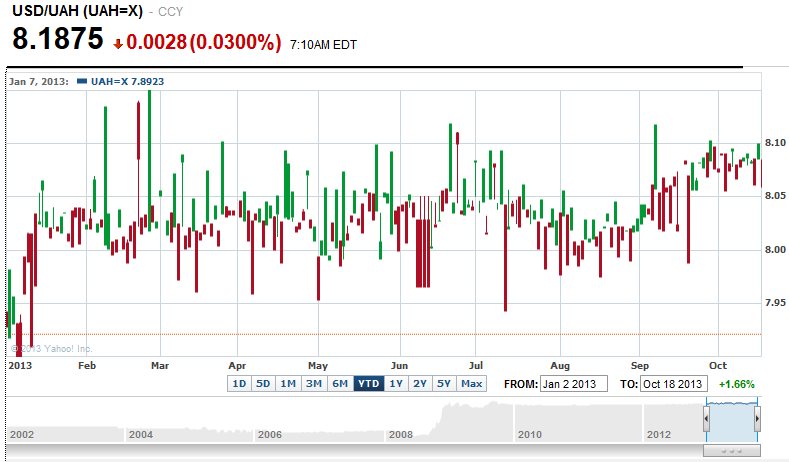The width and height of the screenshot is (789, 462).
Task: Click 2002 in the navigator timeline
Action: (22, 434)
